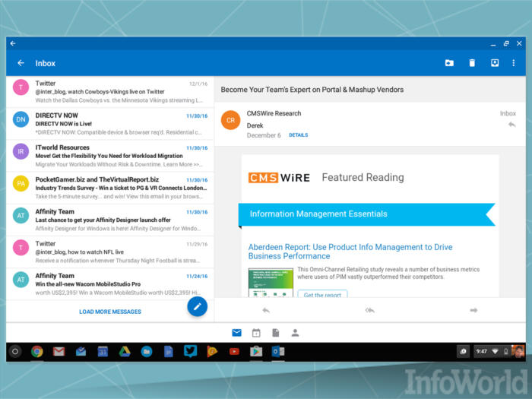This screenshot has height=399, width=532.
Task: Delete the email with the trash icon
Action: [472, 63]
